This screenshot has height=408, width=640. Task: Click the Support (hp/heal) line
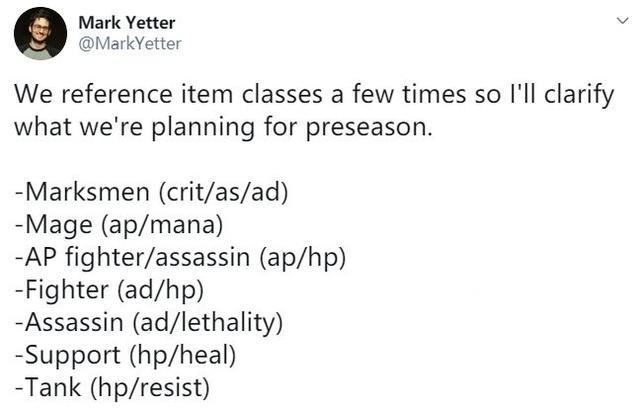point(125,355)
